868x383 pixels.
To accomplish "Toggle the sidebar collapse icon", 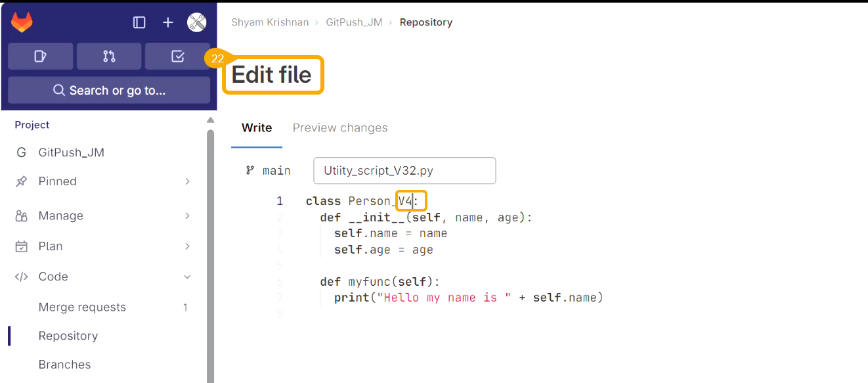I will pos(139,22).
